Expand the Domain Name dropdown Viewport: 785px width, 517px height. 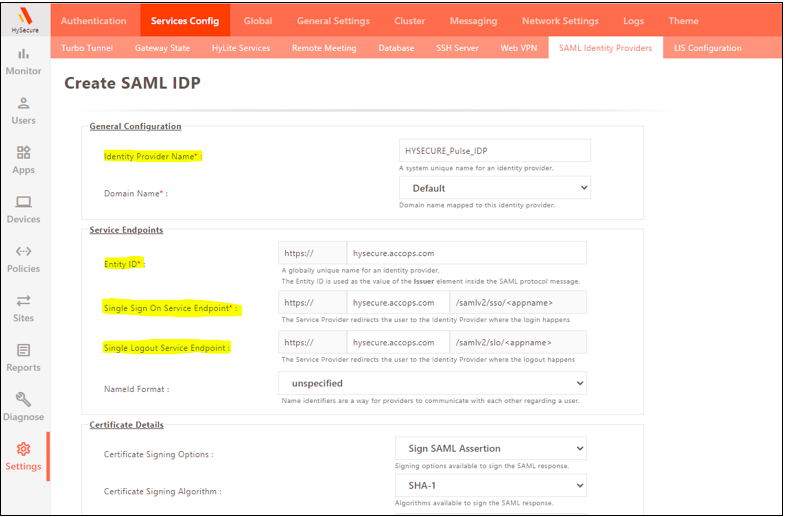pos(494,188)
